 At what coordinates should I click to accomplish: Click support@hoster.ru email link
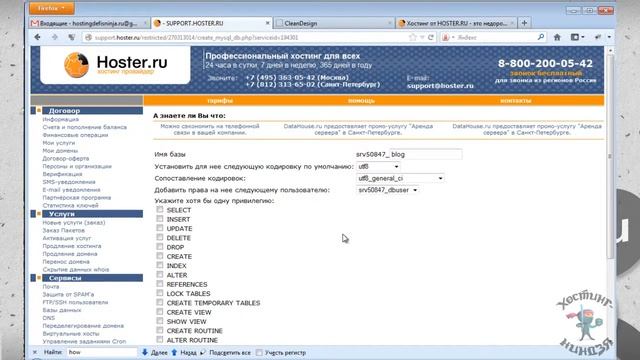tap(440, 86)
